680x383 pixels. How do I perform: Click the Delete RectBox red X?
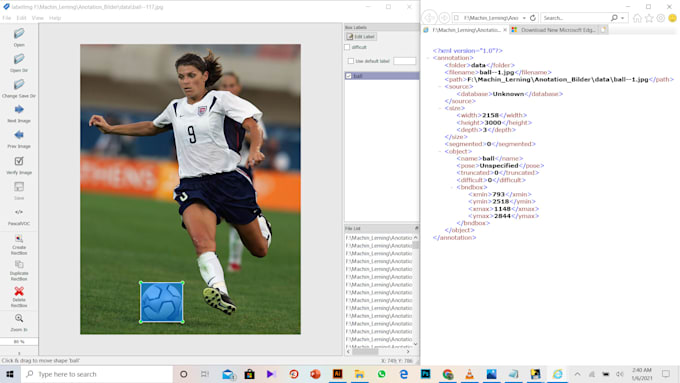pos(19,291)
